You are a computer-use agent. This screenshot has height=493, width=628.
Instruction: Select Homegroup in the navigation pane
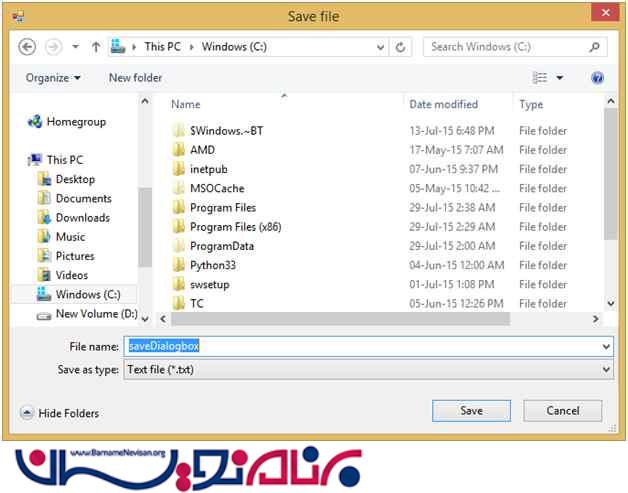coord(75,122)
